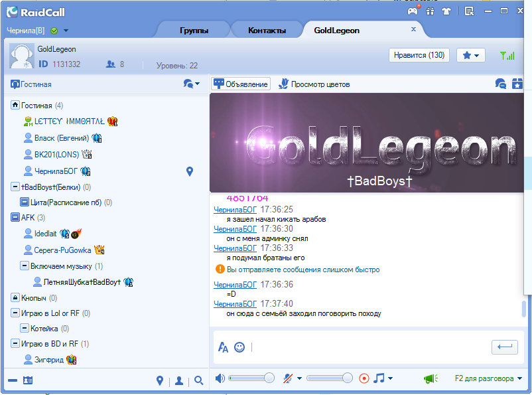Click ЧернилаБОГ link at 17:36:25
532x395 pixels.
[x=235, y=210]
